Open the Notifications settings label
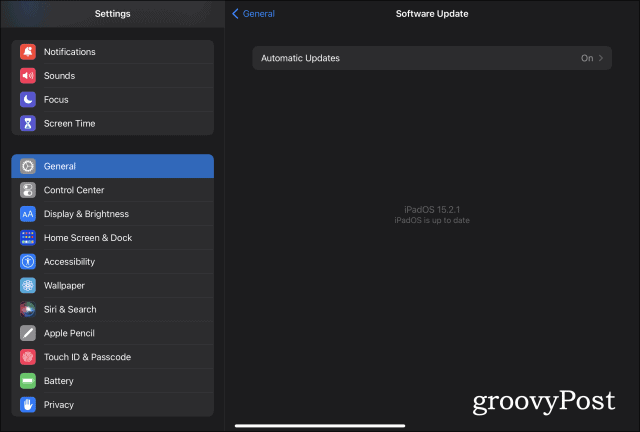The width and height of the screenshot is (640, 432). [70, 52]
